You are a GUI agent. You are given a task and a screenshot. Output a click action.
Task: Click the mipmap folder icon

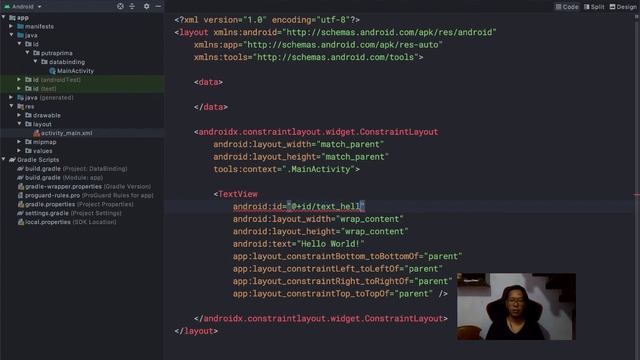(x=28, y=142)
